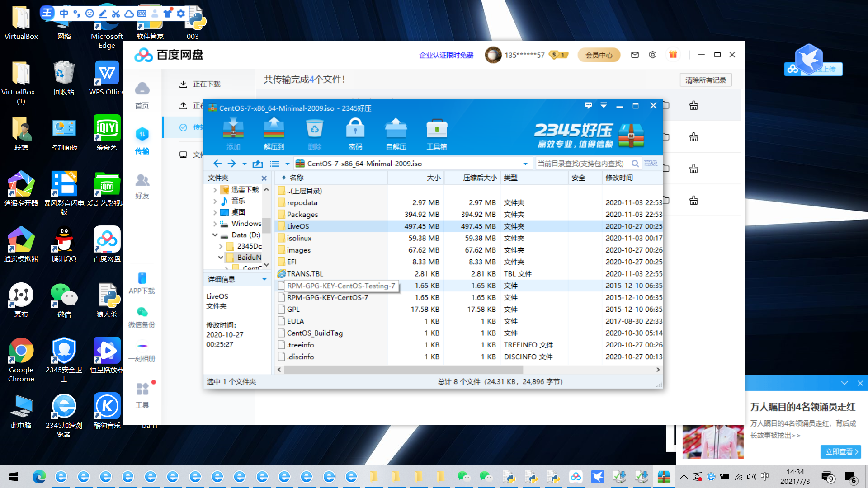This screenshot has height=488, width=868.
Task: Click the 高级 search link
Action: (x=651, y=164)
